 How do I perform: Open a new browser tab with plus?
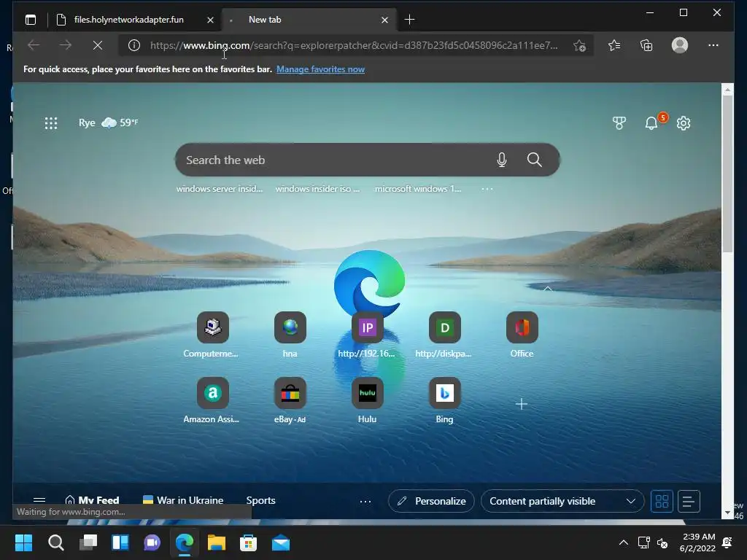click(409, 20)
